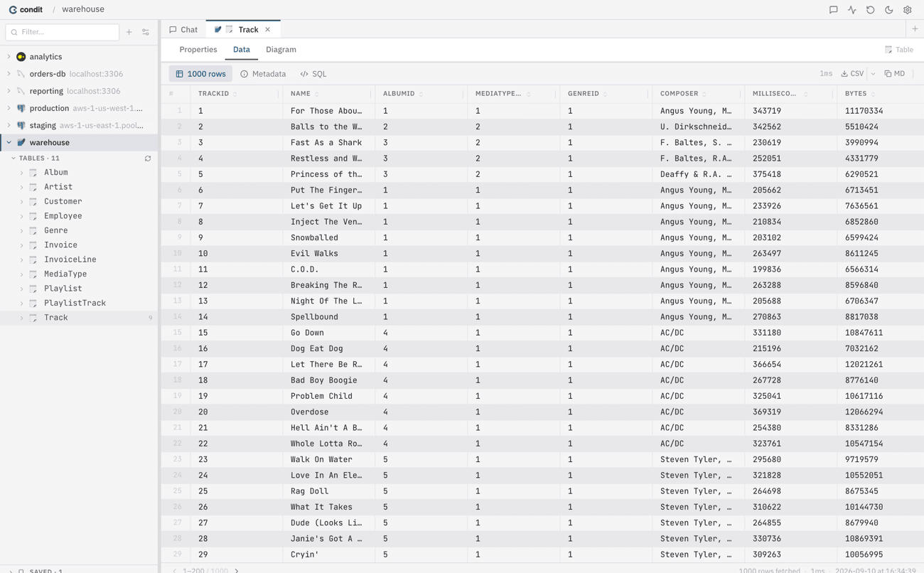This screenshot has height=573, width=924.
Task: Open a new tab with the tab bar plus
Action: point(915,29)
